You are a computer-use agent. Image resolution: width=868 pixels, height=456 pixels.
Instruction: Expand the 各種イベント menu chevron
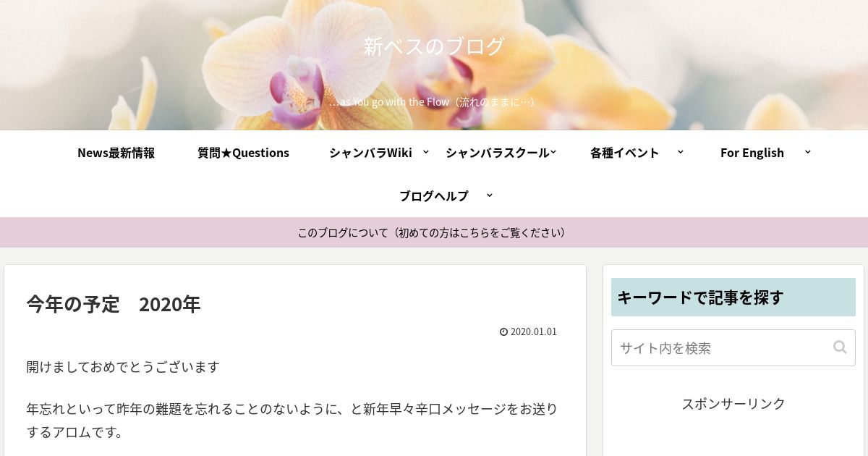[x=681, y=151]
